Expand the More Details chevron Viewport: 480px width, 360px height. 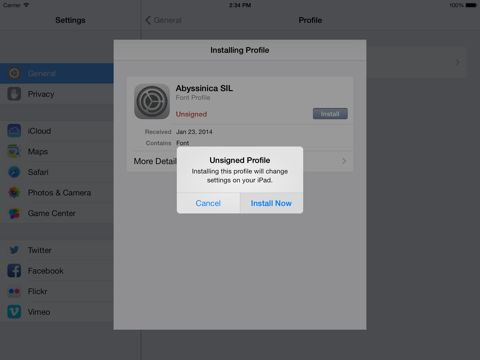point(344,161)
